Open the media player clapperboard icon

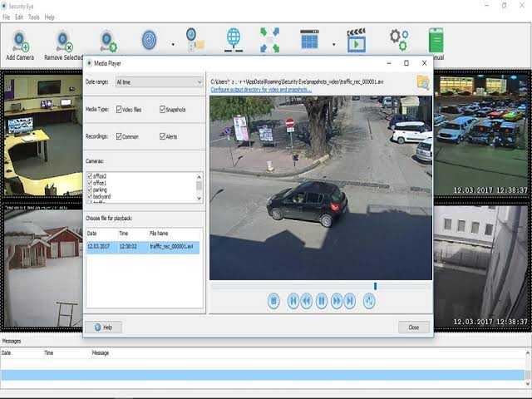click(x=356, y=40)
